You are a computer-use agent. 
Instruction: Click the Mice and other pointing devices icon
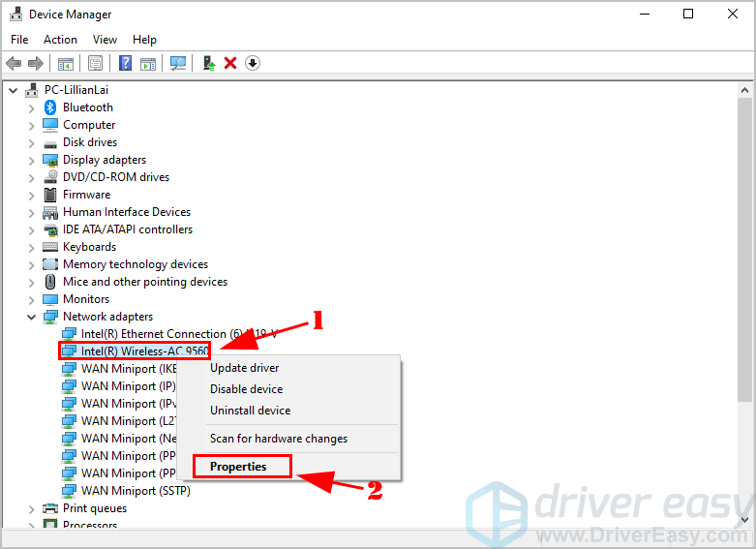50,282
